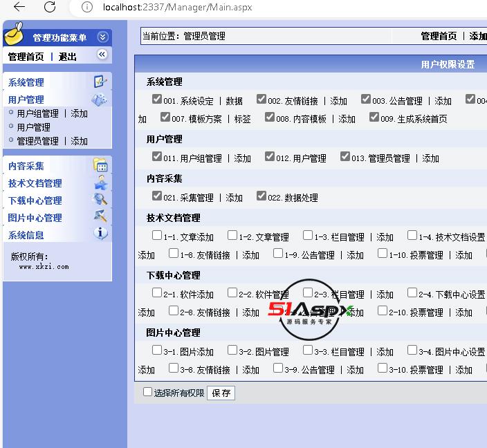Check 选择所有权限 checkbox

pos(147,392)
